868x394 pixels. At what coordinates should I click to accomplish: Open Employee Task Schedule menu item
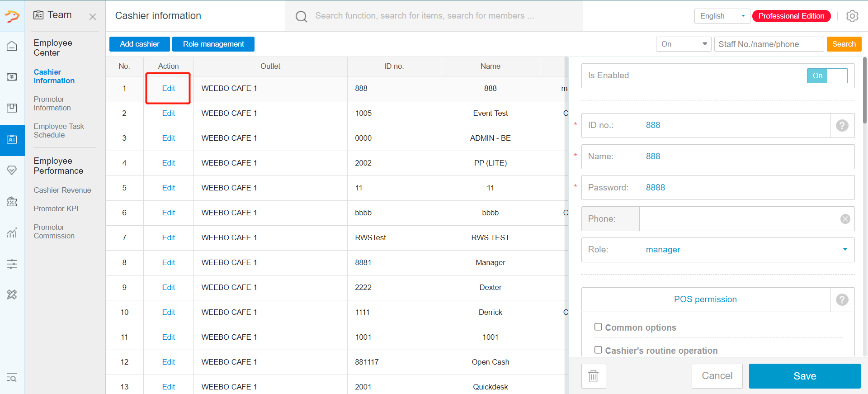(x=59, y=131)
